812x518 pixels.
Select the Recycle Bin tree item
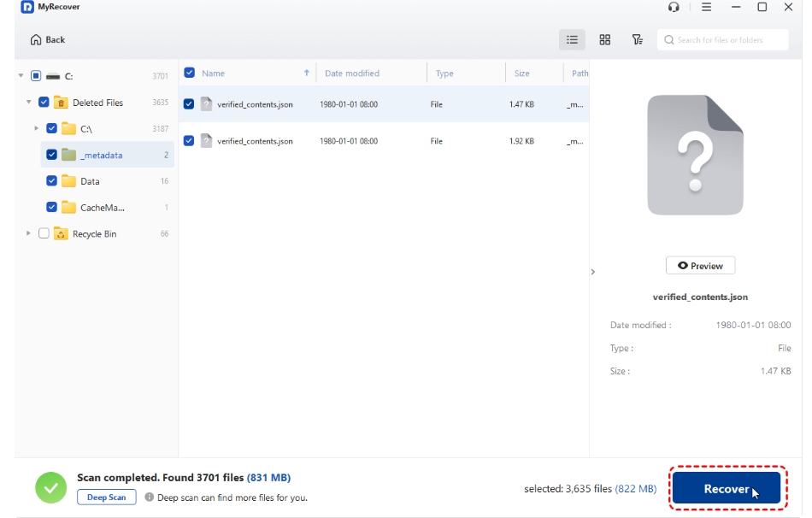point(94,234)
